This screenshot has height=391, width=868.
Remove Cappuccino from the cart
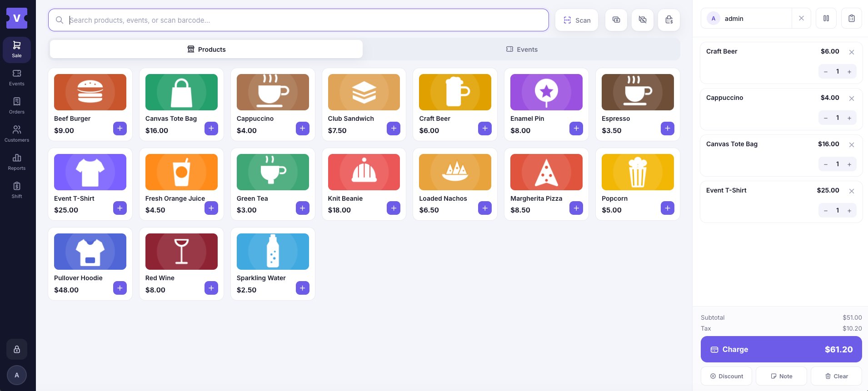852,99
